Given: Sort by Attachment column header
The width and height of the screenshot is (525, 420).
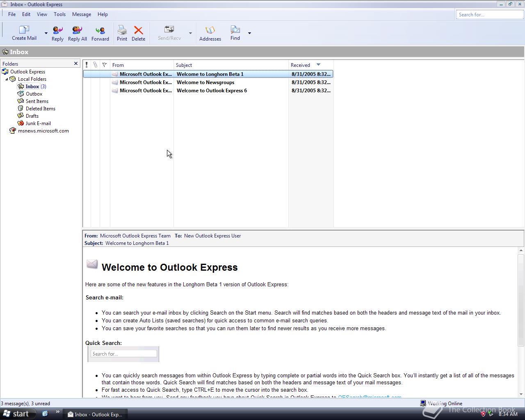Looking at the screenshot, I should pos(95,65).
